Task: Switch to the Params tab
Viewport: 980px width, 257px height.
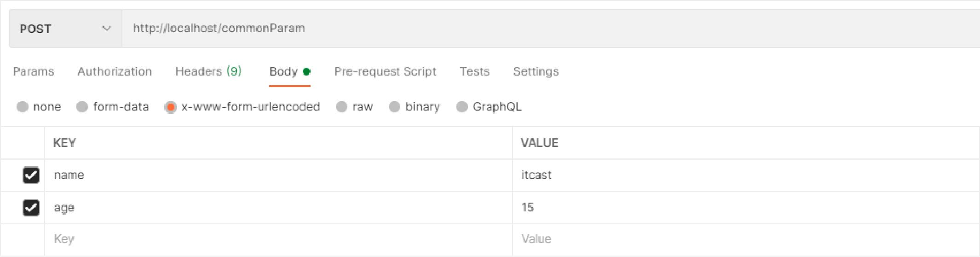Action: (33, 71)
